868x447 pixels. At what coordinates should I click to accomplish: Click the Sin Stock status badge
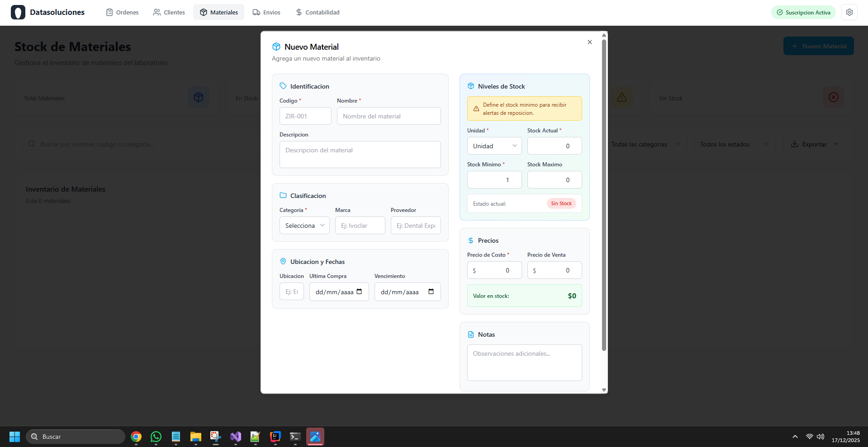[561, 203]
